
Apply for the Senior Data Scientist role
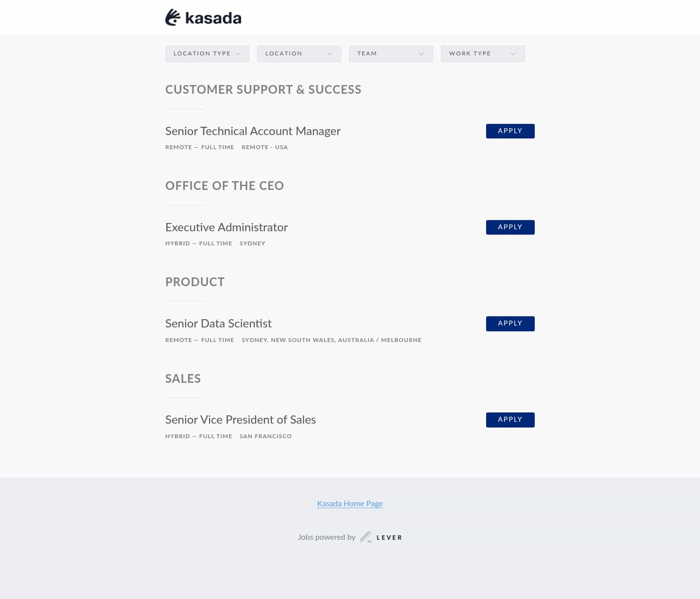point(510,323)
